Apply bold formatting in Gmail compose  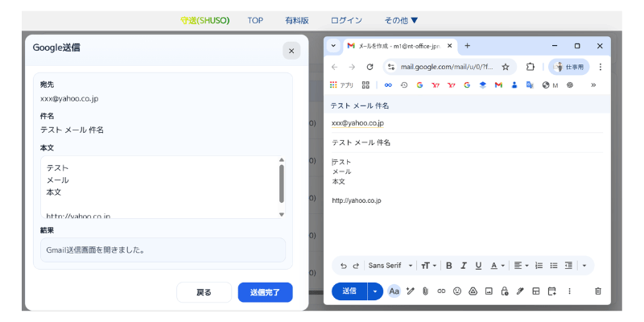(449, 266)
